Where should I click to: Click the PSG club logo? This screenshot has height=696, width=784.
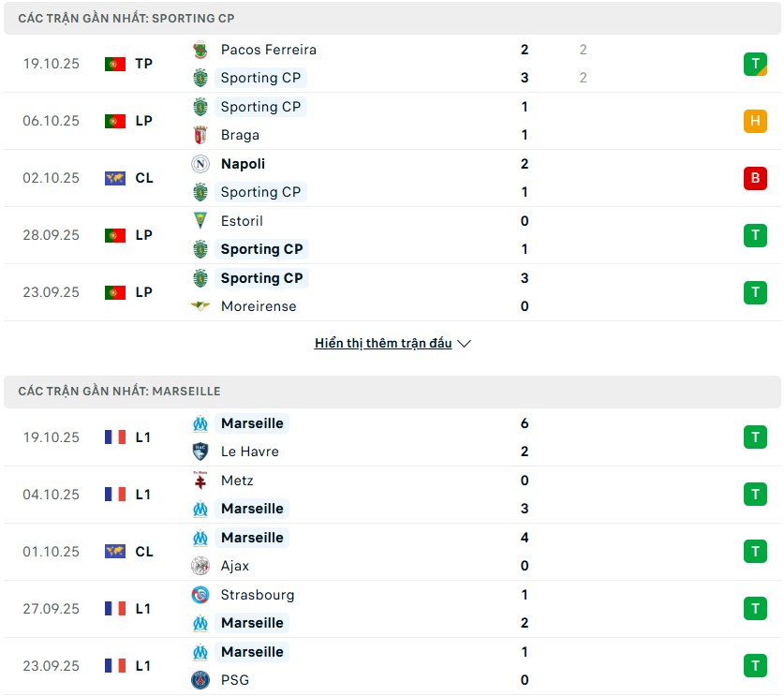[199, 680]
